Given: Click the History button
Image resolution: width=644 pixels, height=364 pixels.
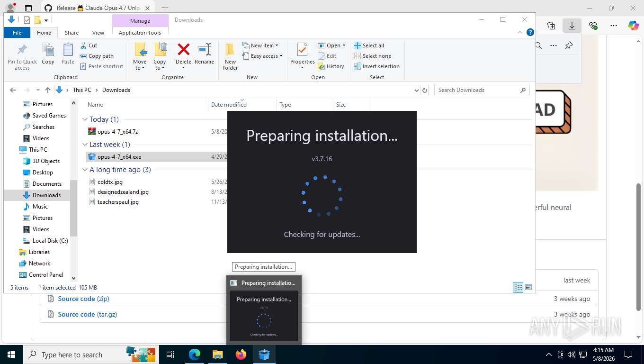Looking at the screenshot, I should tap(331, 66).
